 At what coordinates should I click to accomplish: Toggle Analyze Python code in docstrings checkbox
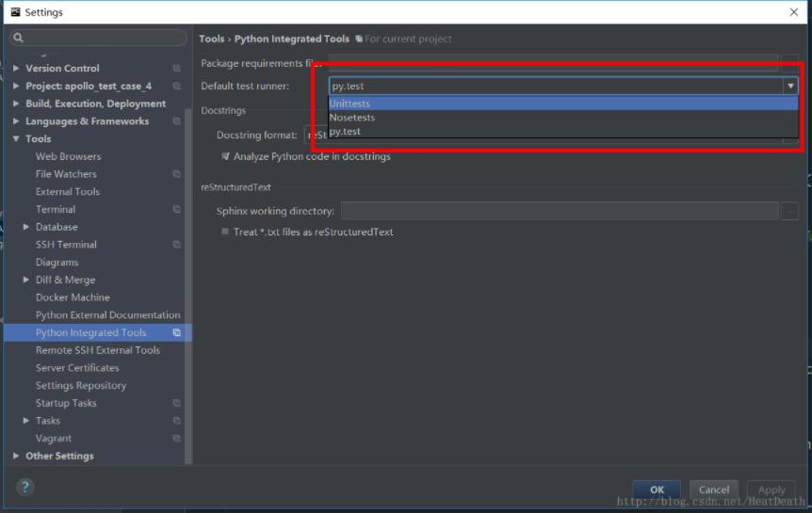pyautogui.click(x=225, y=156)
